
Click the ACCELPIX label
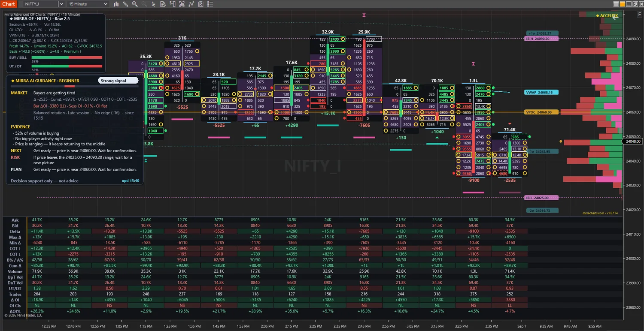pyautogui.click(x=608, y=16)
